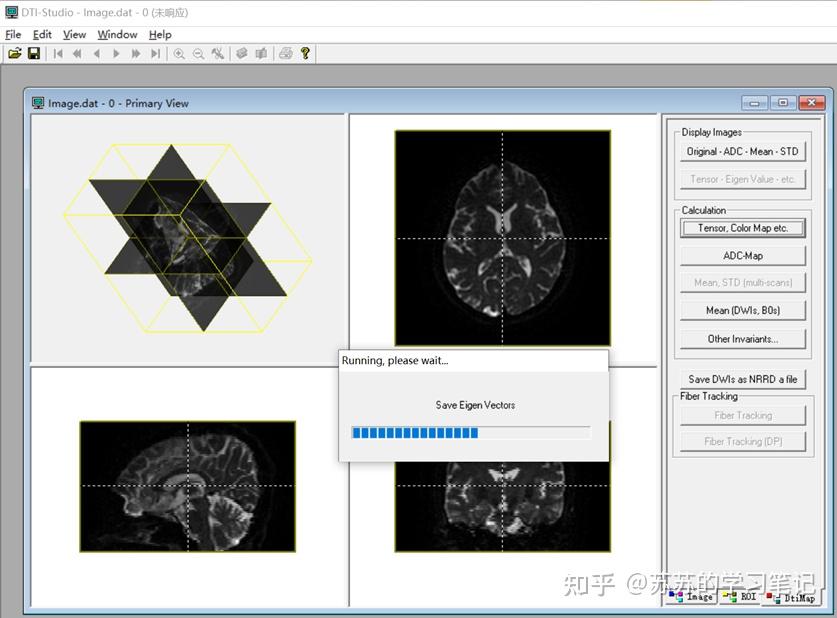Open the Window menu
The image size is (837, 618).
click(117, 34)
